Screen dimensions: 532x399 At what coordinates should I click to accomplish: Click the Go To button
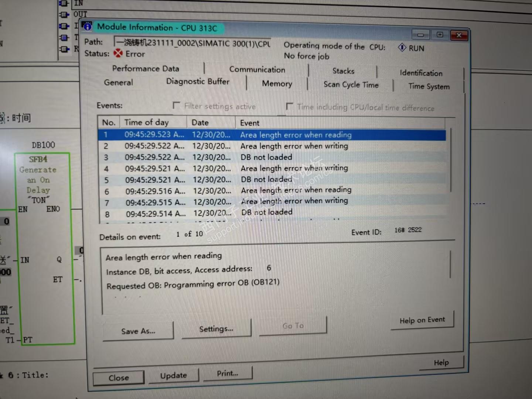[x=293, y=326]
